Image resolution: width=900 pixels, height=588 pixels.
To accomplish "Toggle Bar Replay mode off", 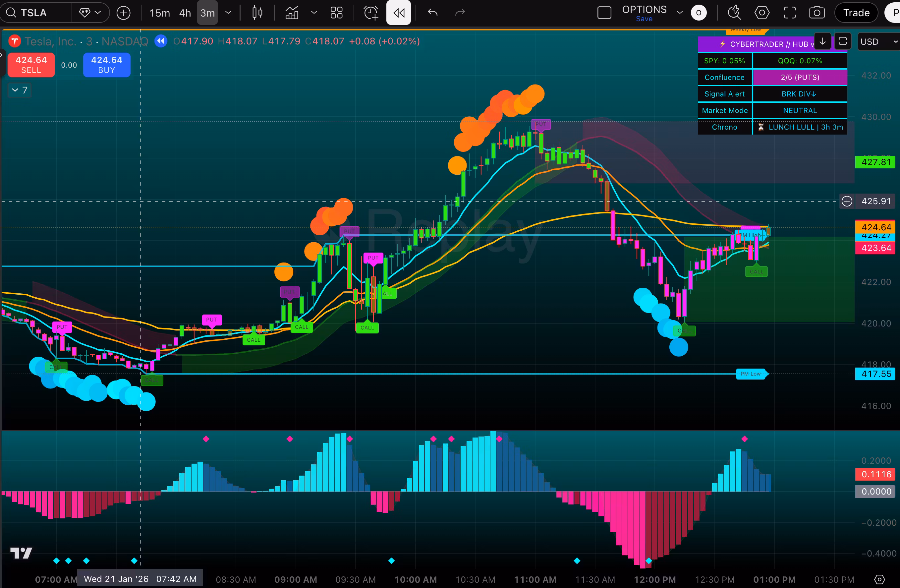I will [399, 13].
